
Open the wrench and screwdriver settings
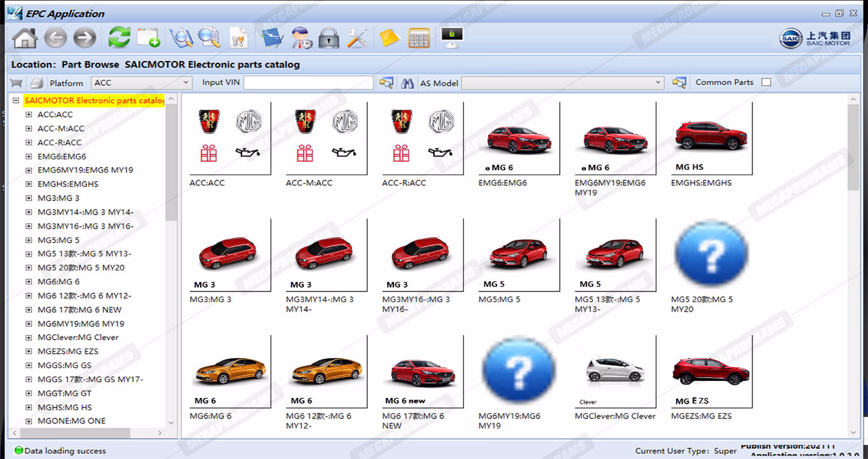coord(357,38)
